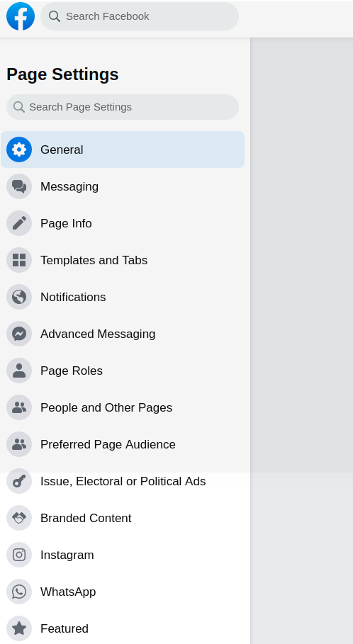Screen dimensions: 353x644
Task: Open People and Other Pages settings
Action: (123, 407)
